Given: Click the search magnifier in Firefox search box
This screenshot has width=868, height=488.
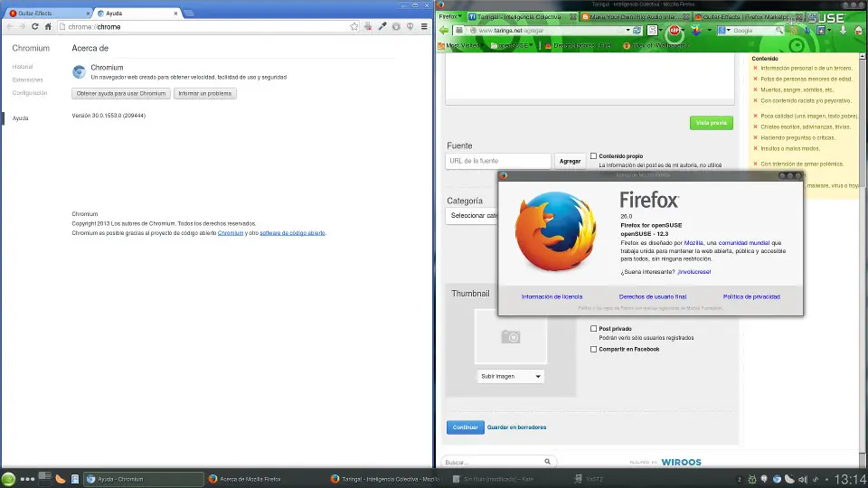Looking at the screenshot, I should pyautogui.click(x=778, y=31).
